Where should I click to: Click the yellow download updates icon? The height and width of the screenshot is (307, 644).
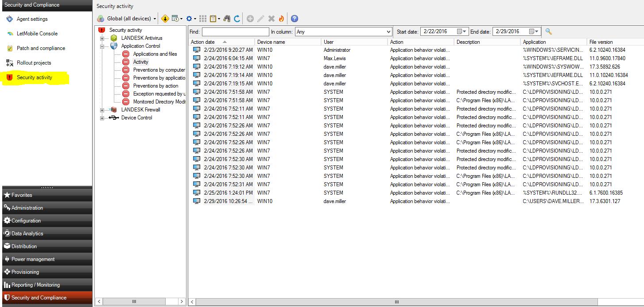pos(165,19)
